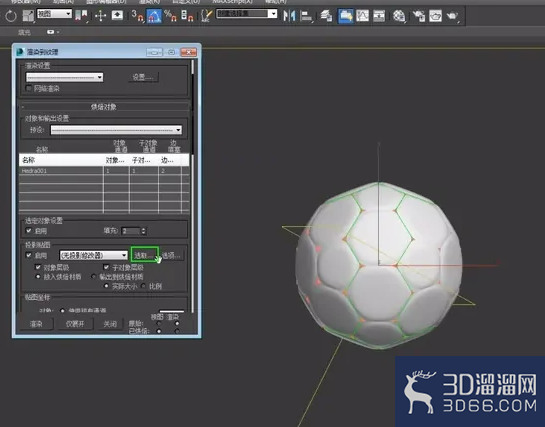Open the Render Setup icon
The width and height of the screenshot is (545, 427).
418,16
